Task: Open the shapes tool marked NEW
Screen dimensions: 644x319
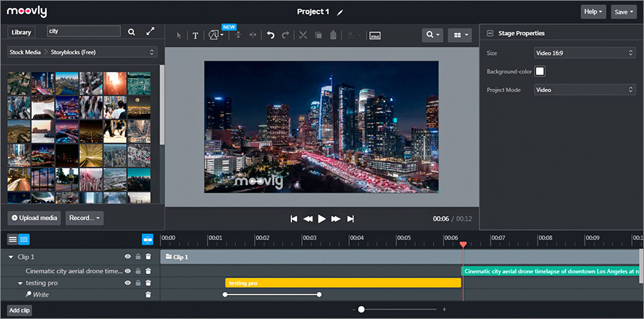Action: pos(216,35)
